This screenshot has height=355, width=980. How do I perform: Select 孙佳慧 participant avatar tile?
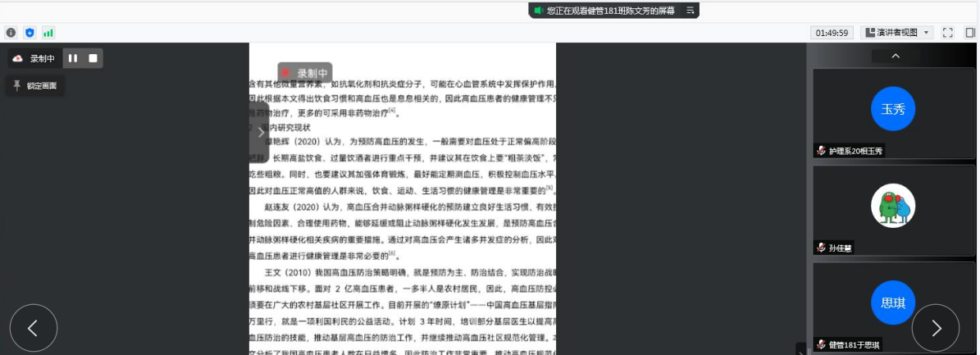coord(892,207)
